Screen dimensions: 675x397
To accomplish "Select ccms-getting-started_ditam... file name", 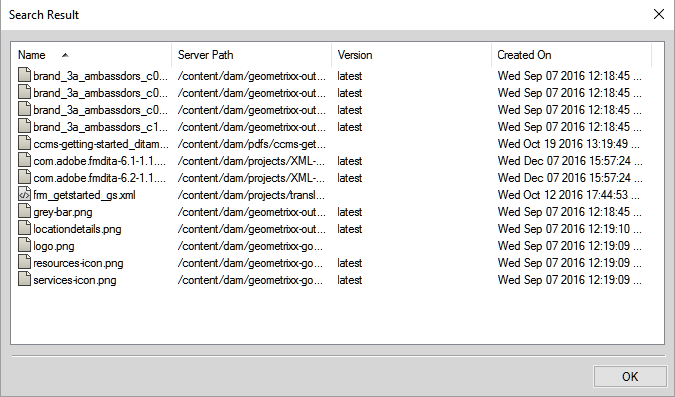I will (x=101, y=144).
